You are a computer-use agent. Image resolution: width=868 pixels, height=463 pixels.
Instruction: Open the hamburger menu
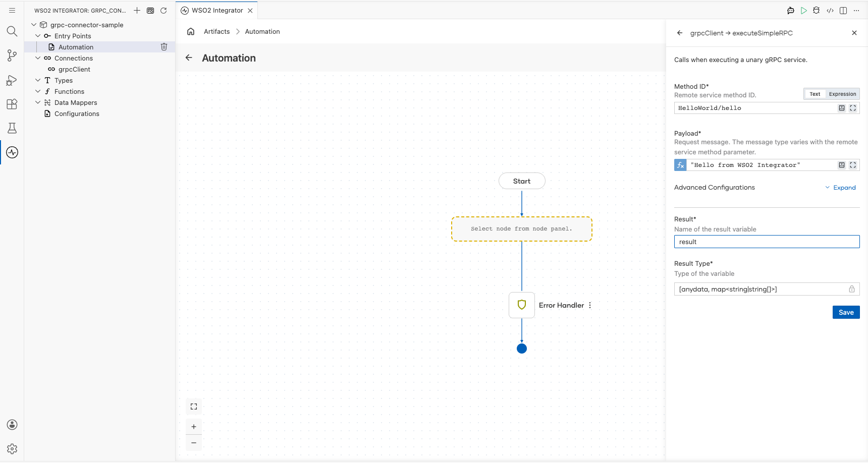click(12, 10)
